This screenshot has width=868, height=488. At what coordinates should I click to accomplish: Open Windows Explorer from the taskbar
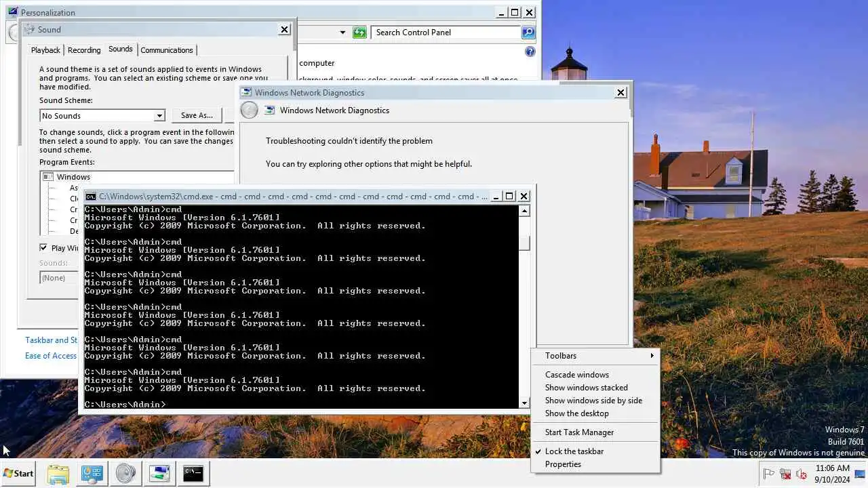tap(58, 473)
